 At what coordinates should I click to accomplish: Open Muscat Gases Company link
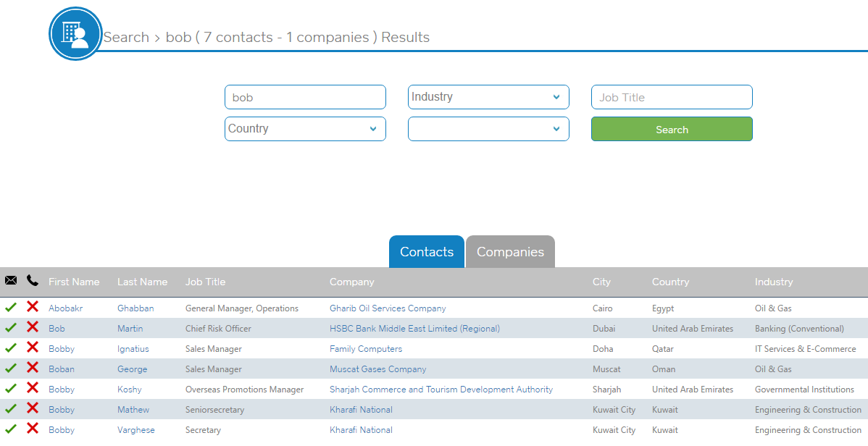(378, 369)
